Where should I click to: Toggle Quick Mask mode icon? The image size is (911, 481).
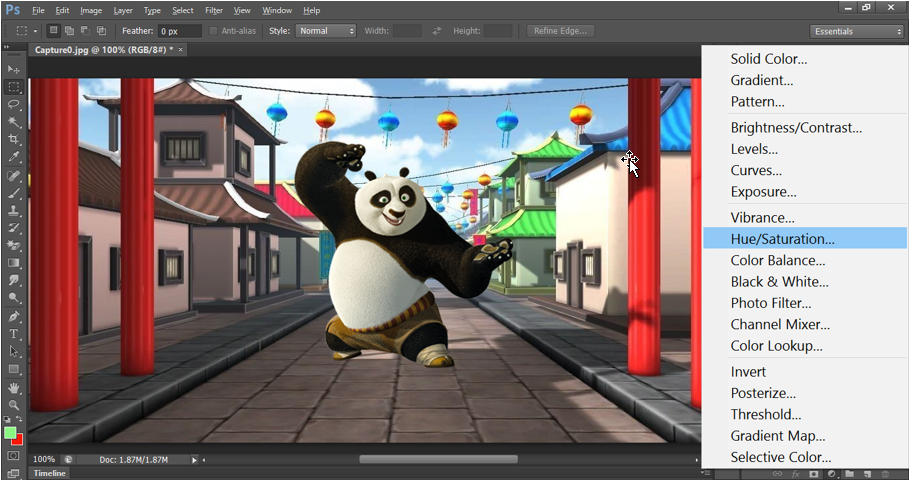click(14, 456)
